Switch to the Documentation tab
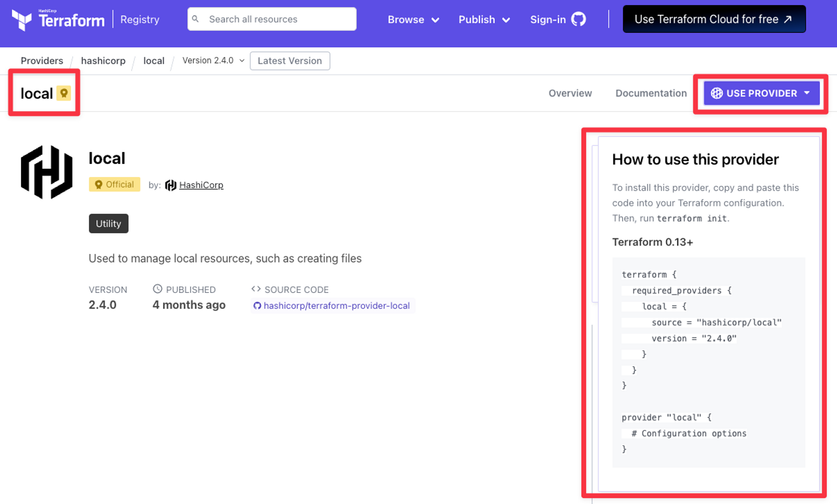The width and height of the screenshot is (837, 504). (651, 93)
